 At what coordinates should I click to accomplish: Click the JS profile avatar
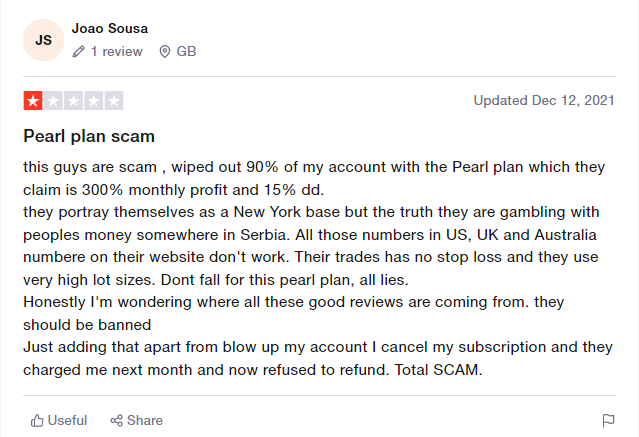click(44, 40)
